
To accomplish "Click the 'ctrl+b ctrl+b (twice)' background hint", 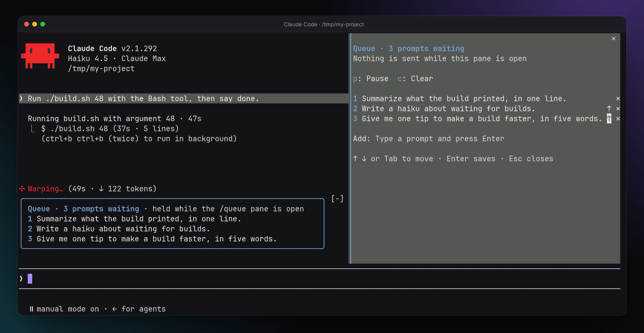I will tap(139, 139).
